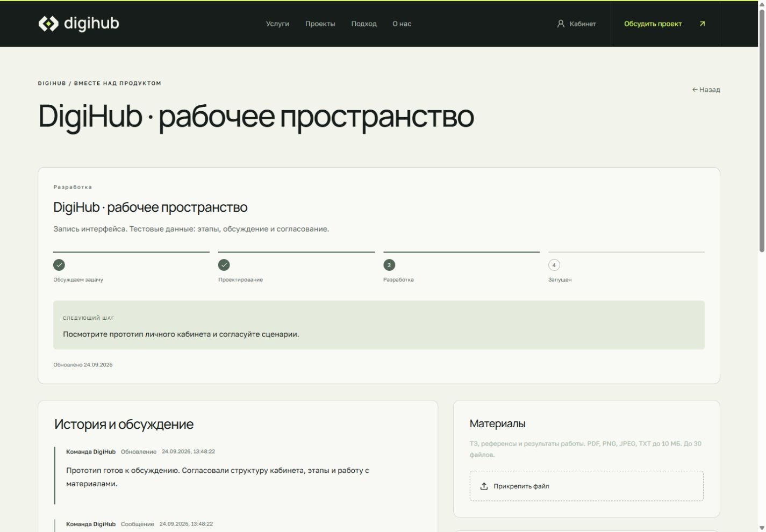Viewport: 766px width, 532px height.
Task: Click the 'Следующий шаг' caption
Action: click(88, 318)
